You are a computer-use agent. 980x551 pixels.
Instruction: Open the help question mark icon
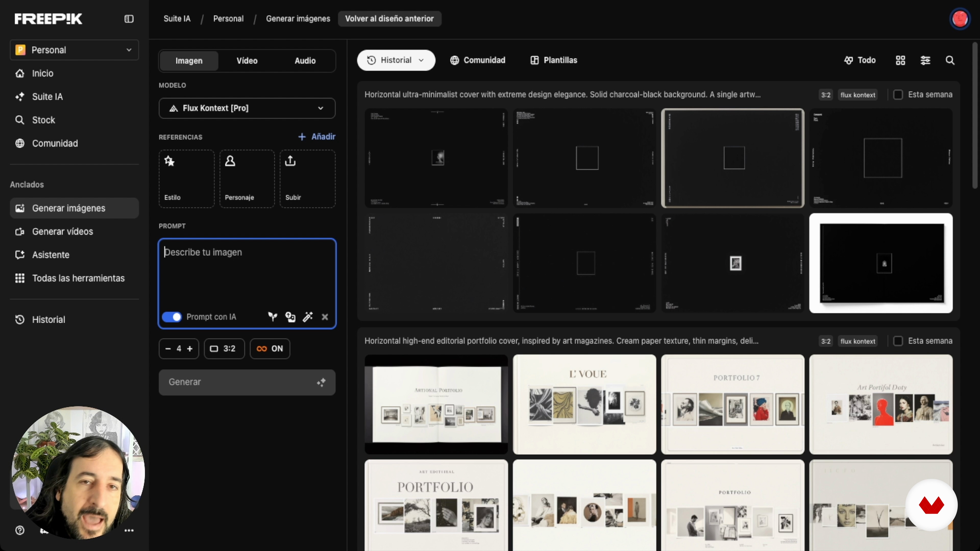coord(20,530)
